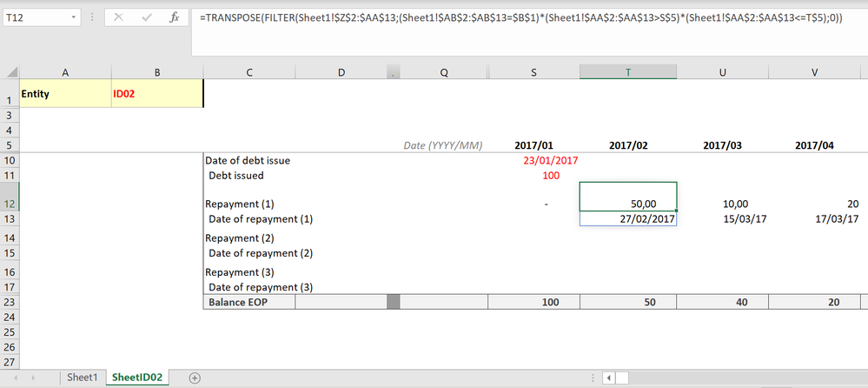Select row 5 header

point(10,146)
